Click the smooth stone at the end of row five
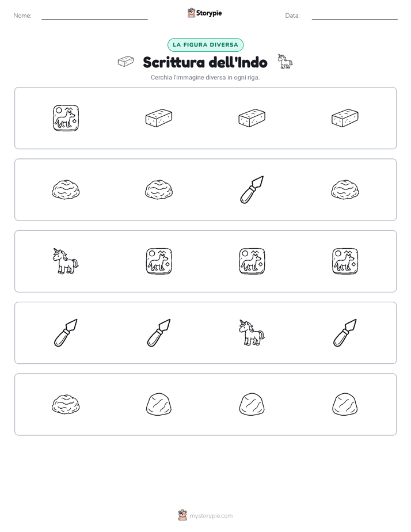411x532 pixels. [345, 404]
